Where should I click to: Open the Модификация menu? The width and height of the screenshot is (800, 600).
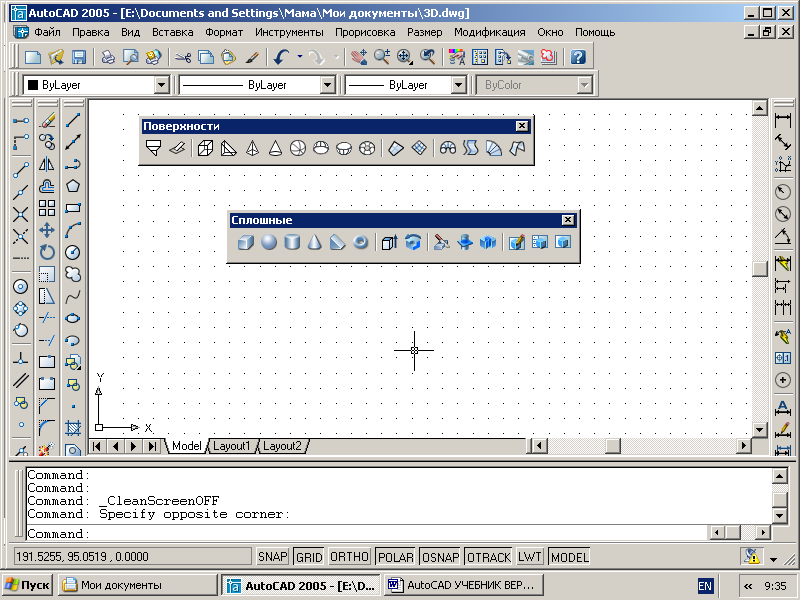click(x=489, y=32)
